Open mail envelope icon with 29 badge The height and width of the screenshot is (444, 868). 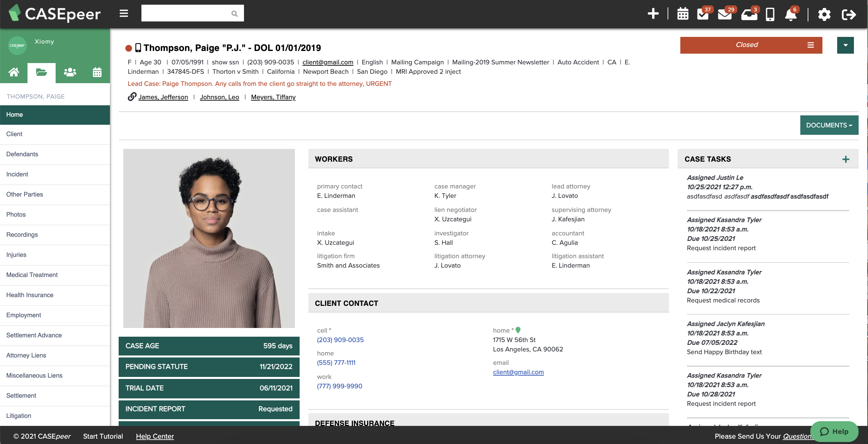click(726, 14)
